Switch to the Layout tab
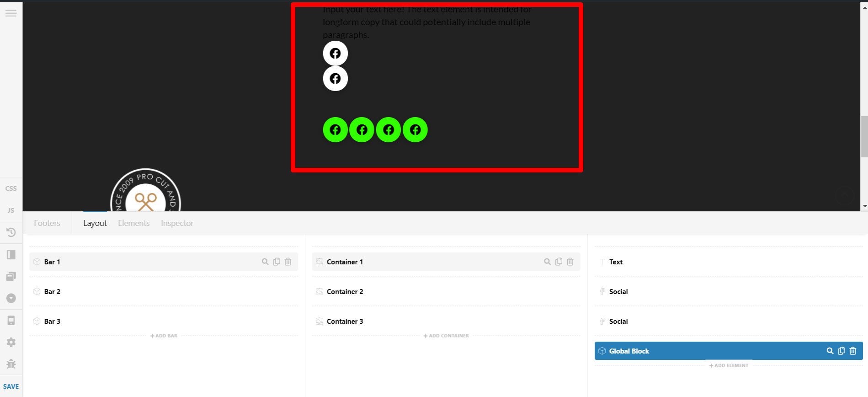This screenshot has height=397, width=868. coord(95,223)
